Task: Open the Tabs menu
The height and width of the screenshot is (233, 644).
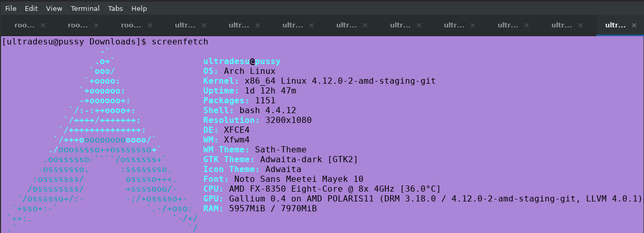Action: [115, 9]
